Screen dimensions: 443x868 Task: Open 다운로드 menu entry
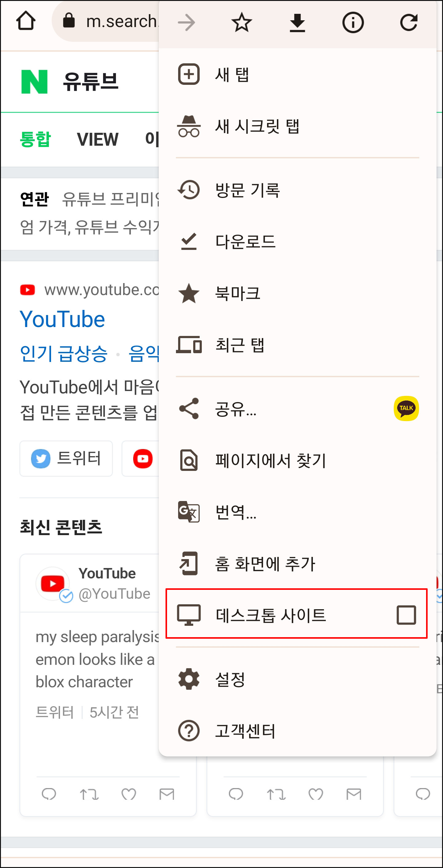coord(297,242)
